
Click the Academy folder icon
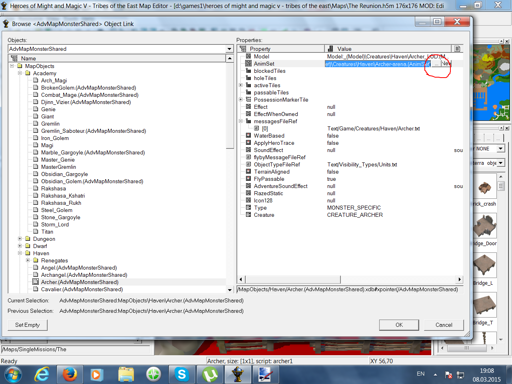click(x=28, y=73)
